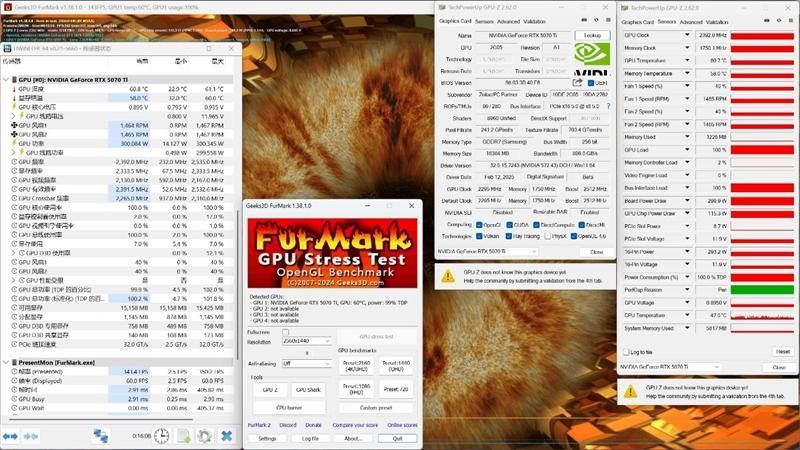Open FurMark Settings button

267,438
